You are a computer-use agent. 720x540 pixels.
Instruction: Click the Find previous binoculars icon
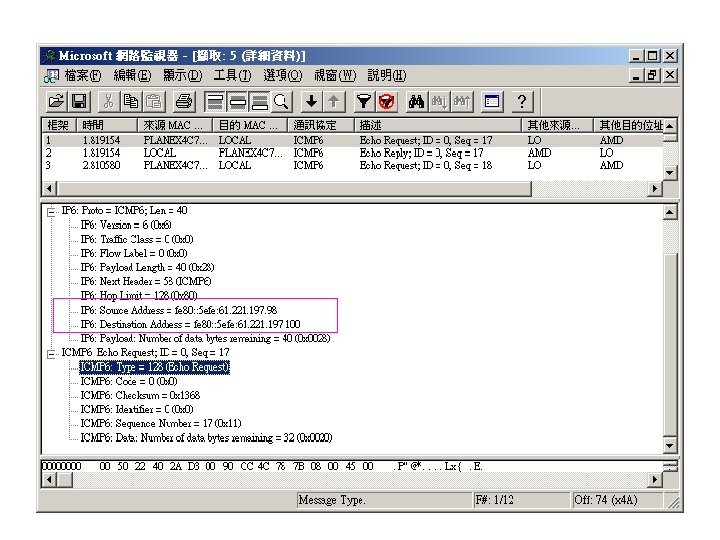(461, 101)
